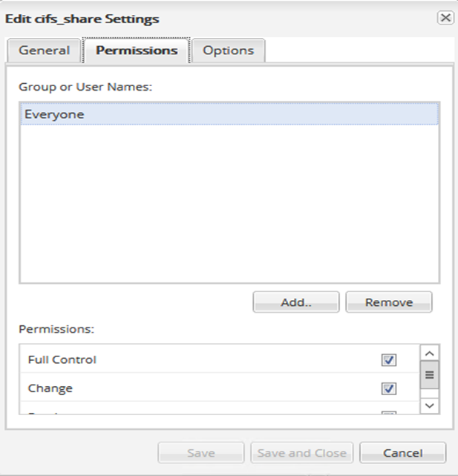Close the Edit cifs_share Settings dialog
This screenshot has height=476, width=458.
click(445, 18)
